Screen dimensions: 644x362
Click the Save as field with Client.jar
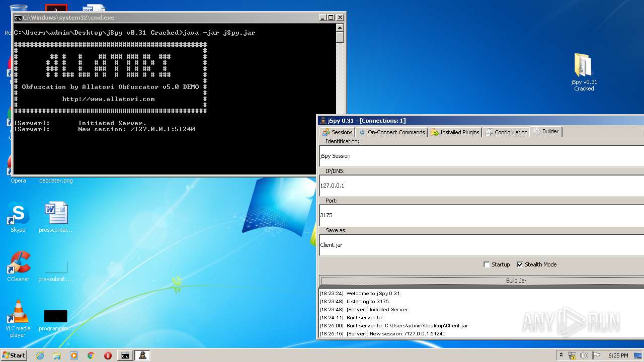(482, 245)
